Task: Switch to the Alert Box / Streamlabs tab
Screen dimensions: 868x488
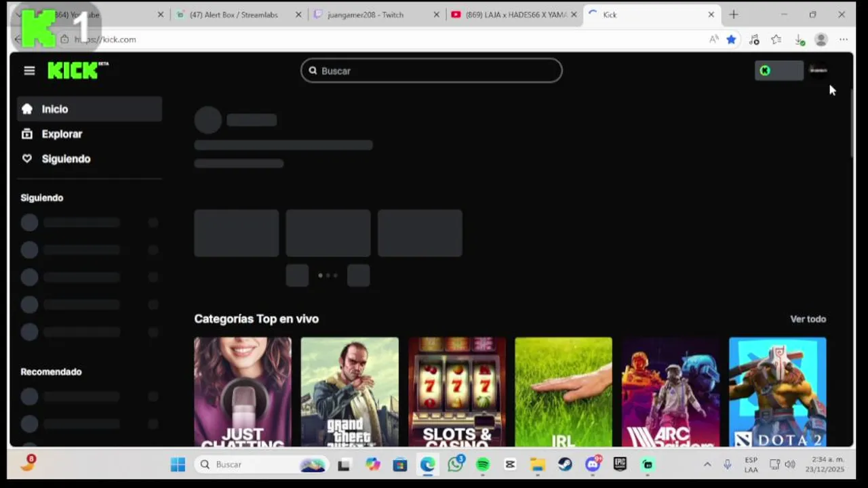Action: pos(234,15)
